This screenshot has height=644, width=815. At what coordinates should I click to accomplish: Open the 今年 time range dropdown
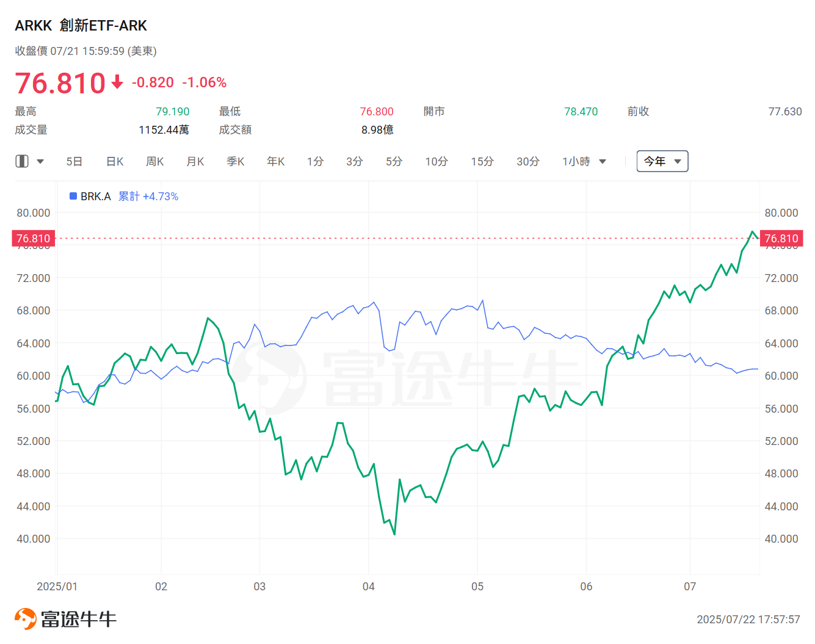(x=662, y=161)
